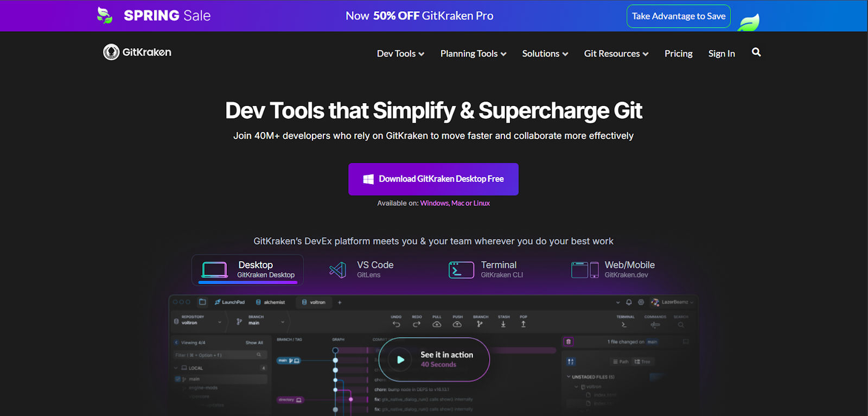Click the Windows logo on the download button

click(x=368, y=179)
